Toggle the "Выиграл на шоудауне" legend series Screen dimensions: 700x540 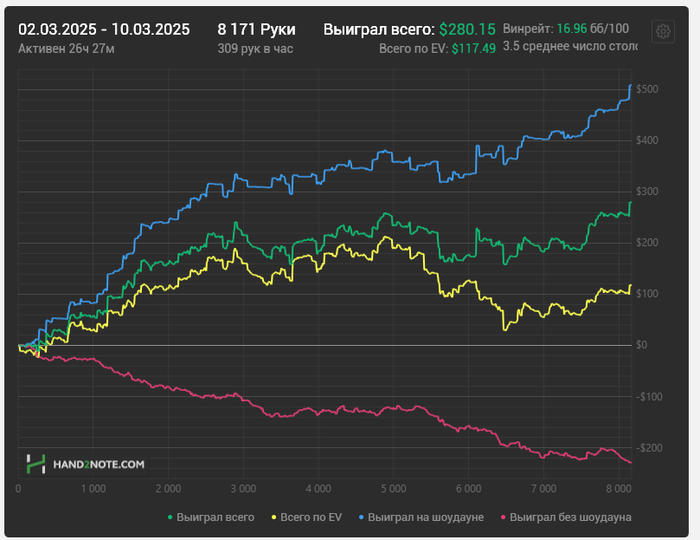(x=421, y=517)
